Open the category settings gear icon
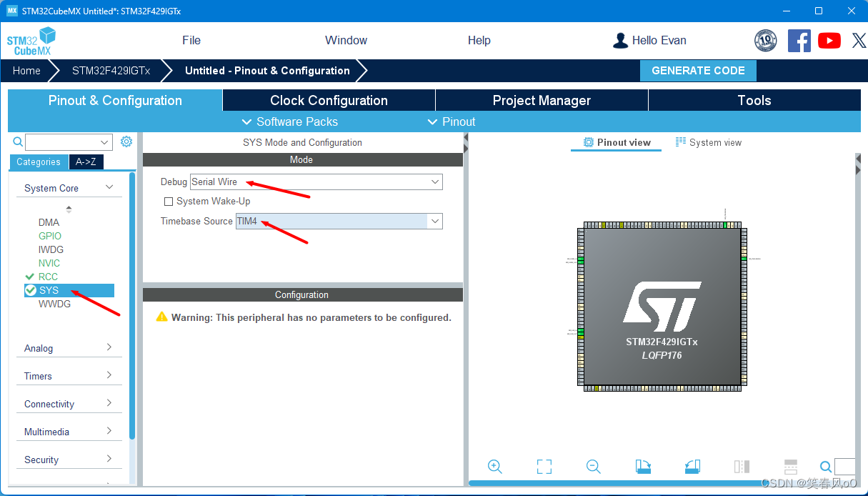The height and width of the screenshot is (496, 868). [126, 142]
